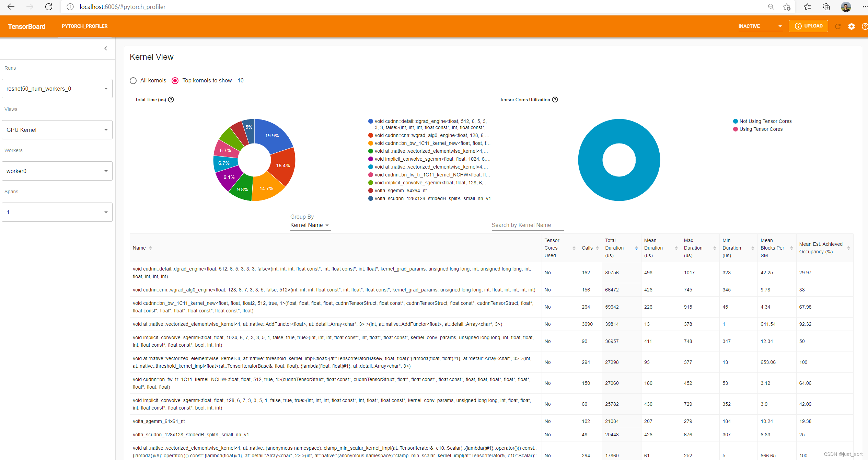This screenshot has width=868, height=460.
Task: Toggle the Using Tensor Cores legend entry
Action: click(761, 129)
